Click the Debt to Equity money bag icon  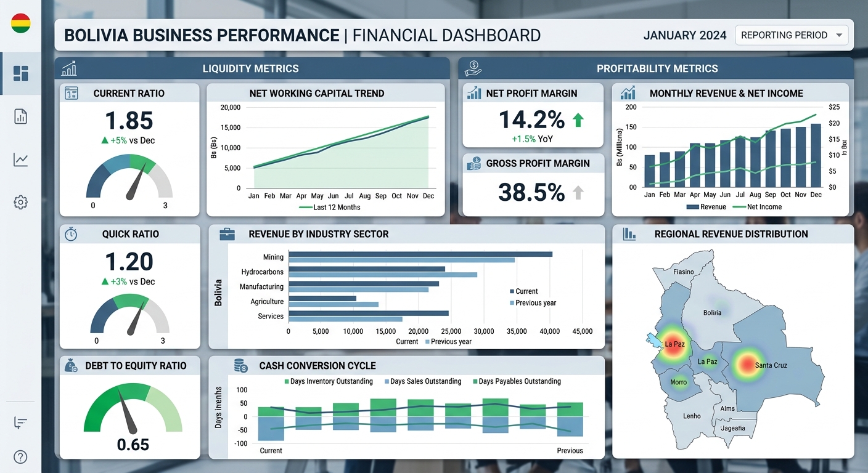71,365
